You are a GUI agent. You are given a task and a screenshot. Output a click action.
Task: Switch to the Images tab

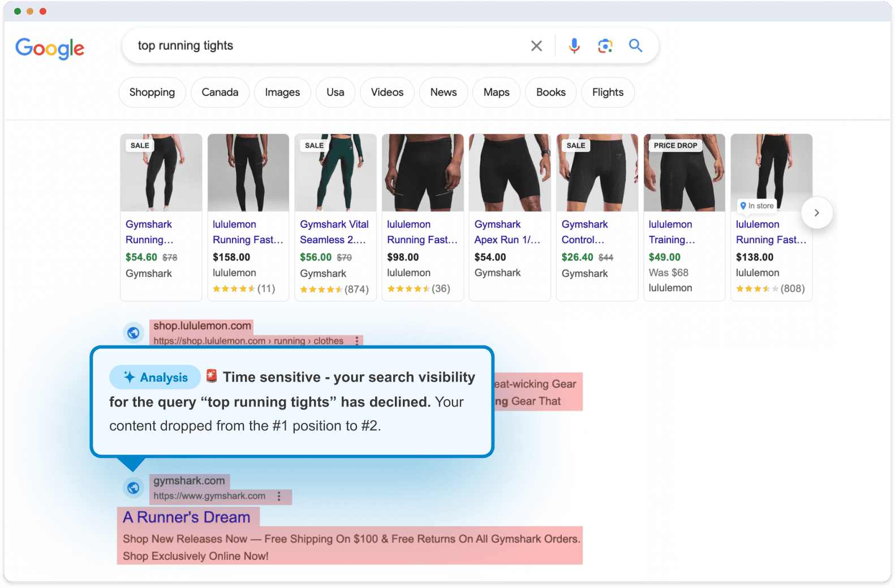coord(282,92)
